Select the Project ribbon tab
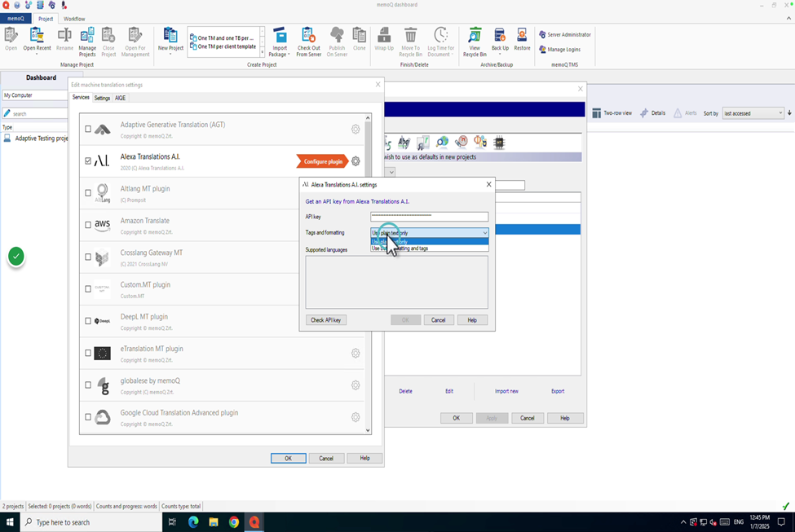Viewport: 795px width, 532px height. [x=46, y=19]
